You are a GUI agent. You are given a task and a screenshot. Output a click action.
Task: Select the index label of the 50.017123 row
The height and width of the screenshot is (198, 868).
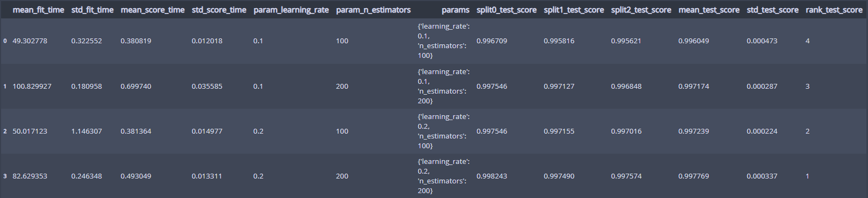pyautogui.click(x=5, y=131)
